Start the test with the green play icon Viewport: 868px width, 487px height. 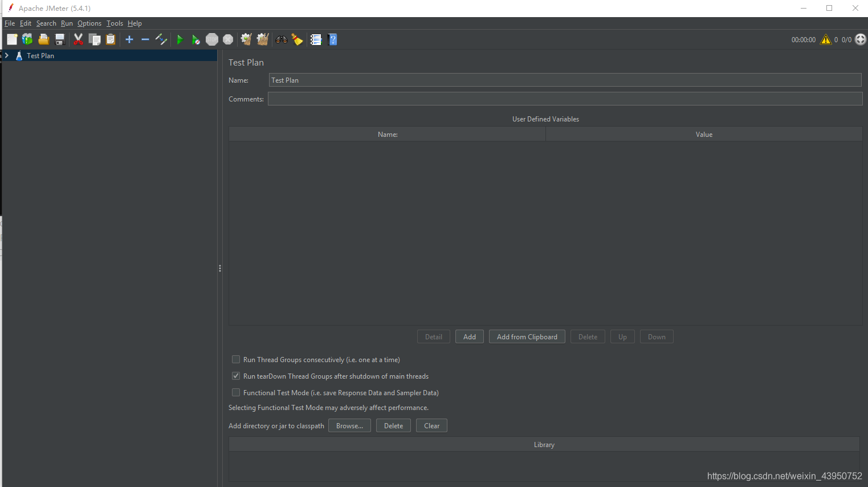tap(180, 39)
